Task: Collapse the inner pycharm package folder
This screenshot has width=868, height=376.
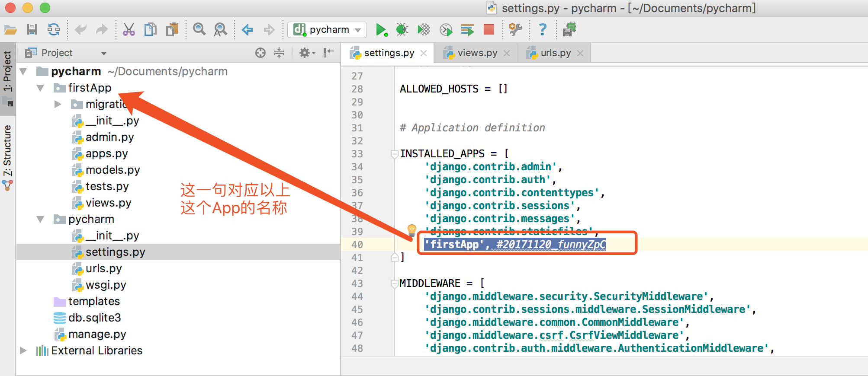Action: [x=41, y=219]
